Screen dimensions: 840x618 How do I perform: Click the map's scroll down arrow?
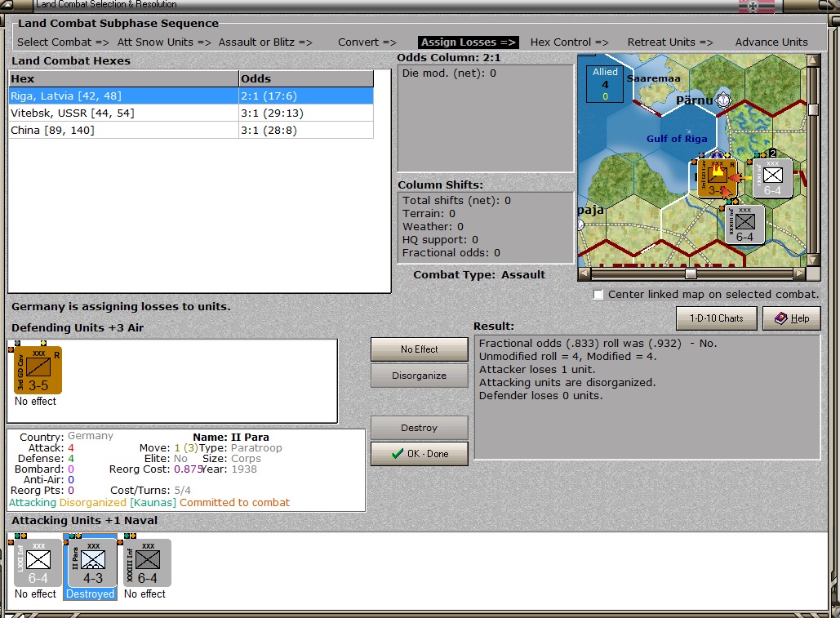click(x=813, y=260)
